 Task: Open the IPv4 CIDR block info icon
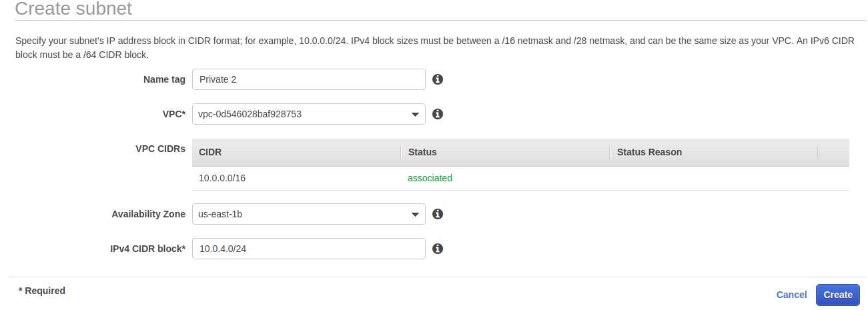(x=438, y=249)
